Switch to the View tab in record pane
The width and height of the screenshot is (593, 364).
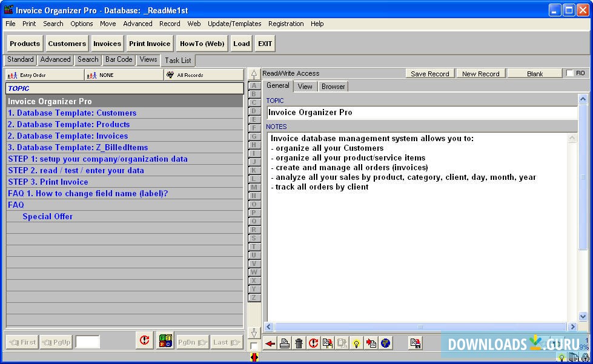(305, 87)
